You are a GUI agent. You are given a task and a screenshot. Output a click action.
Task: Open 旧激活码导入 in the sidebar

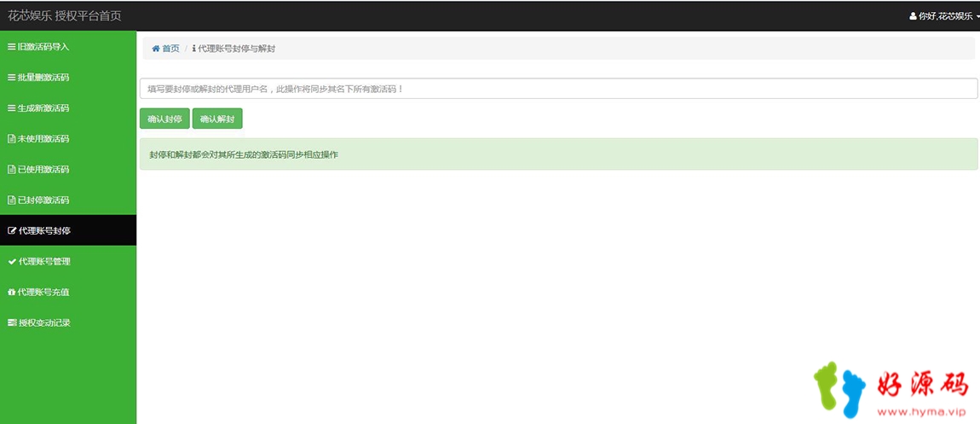(x=68, y=47)
